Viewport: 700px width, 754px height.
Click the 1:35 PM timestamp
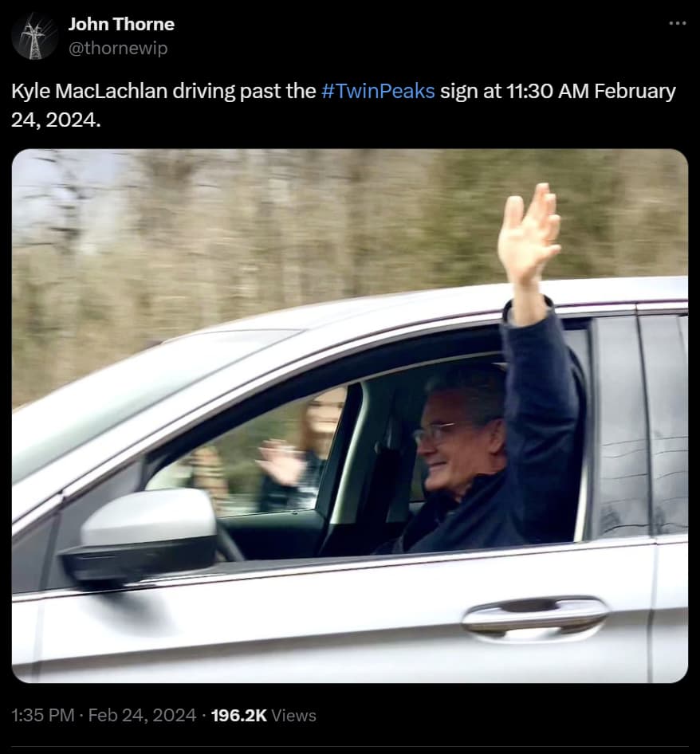point(42,716)
